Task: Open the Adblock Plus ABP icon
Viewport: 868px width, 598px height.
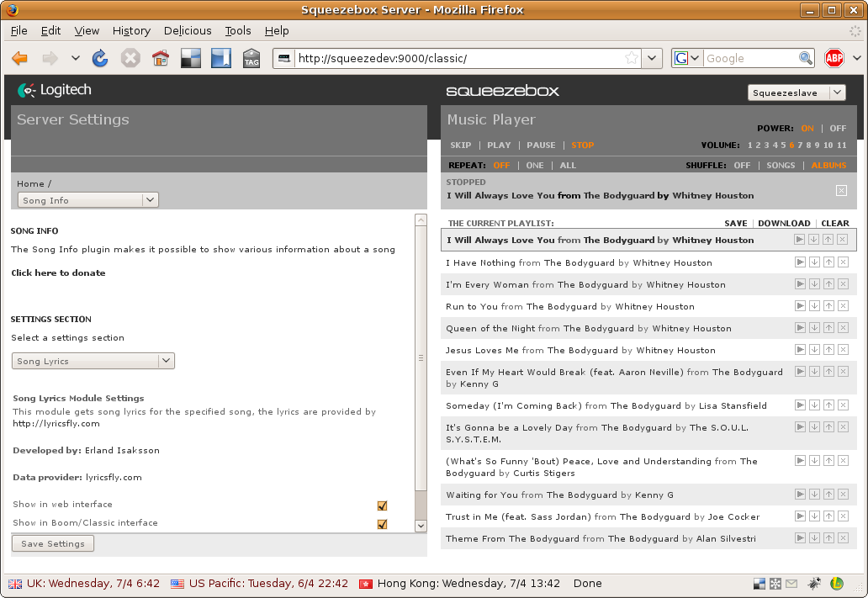Action: coord(834,58)
